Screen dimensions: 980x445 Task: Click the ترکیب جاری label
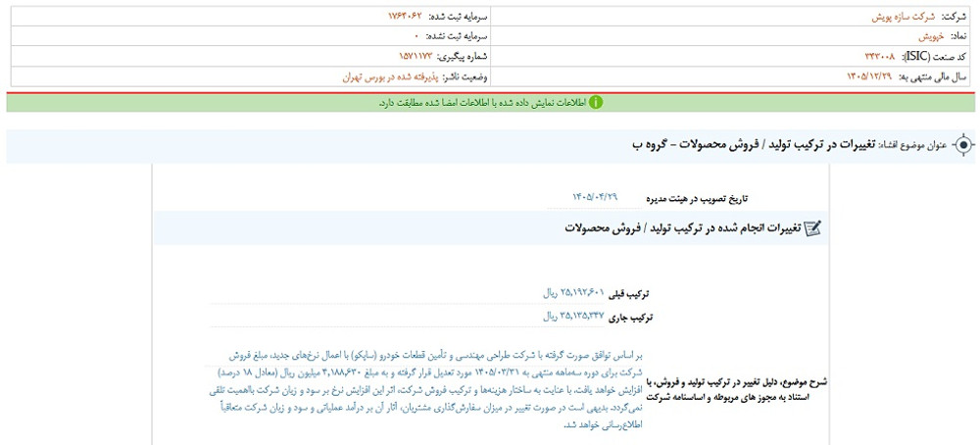coord(631,318)
